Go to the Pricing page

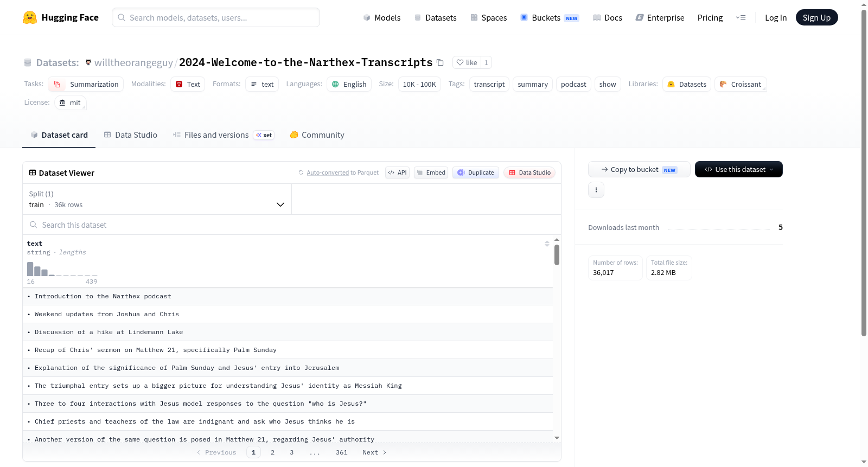click(x=710, y=17)
